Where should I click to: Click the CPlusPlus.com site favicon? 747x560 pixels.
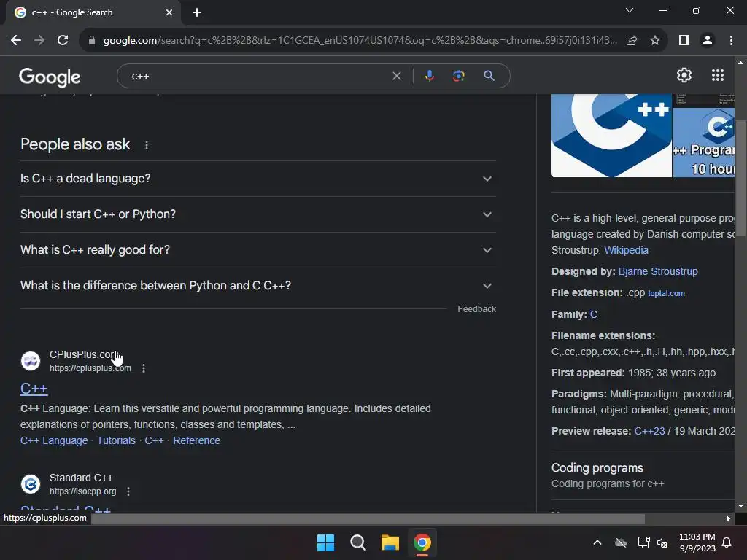(x=31, y=361)
